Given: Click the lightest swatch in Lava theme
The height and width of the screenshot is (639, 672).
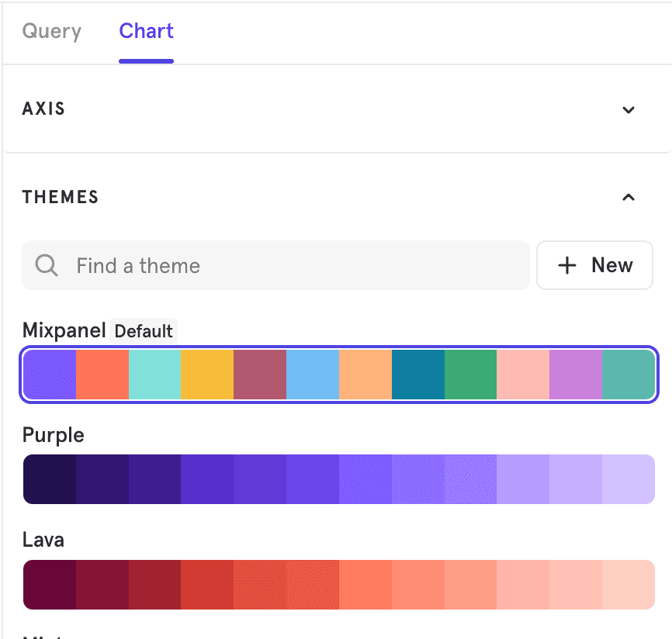Looking at the screenshot, I should click(x=627, y=584).
